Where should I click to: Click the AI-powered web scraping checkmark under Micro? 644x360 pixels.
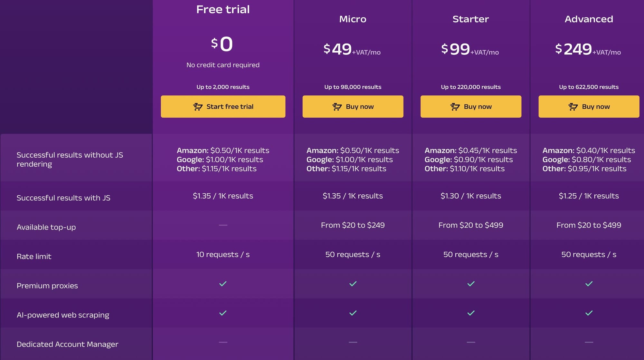tap(353, 312)
